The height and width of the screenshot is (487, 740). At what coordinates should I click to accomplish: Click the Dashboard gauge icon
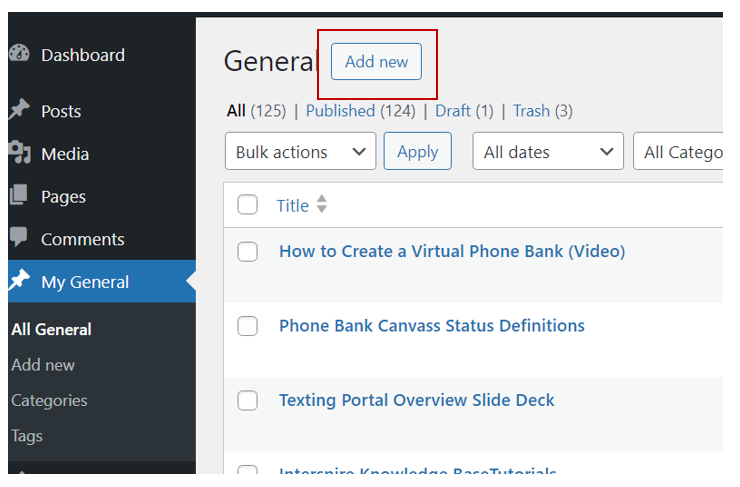coord(19,53)
